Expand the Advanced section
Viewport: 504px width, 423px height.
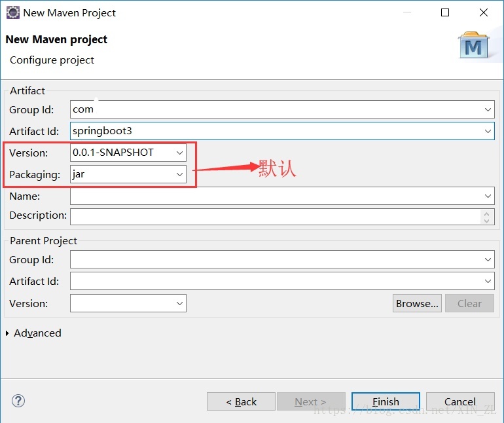[7, 333]
